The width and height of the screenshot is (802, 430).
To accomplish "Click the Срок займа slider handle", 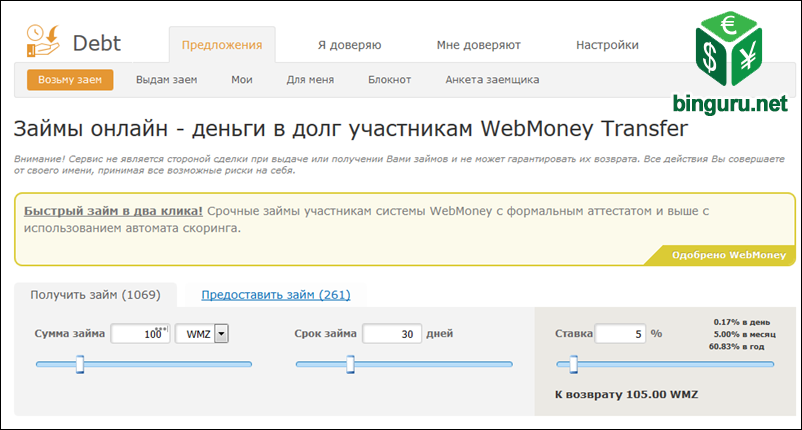I will click(x=350, y=365).
